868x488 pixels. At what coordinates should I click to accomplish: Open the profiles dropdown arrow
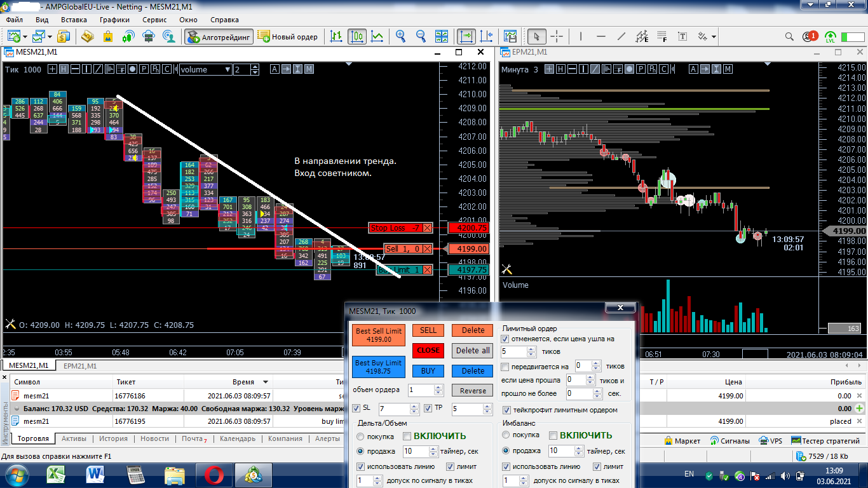49,37
